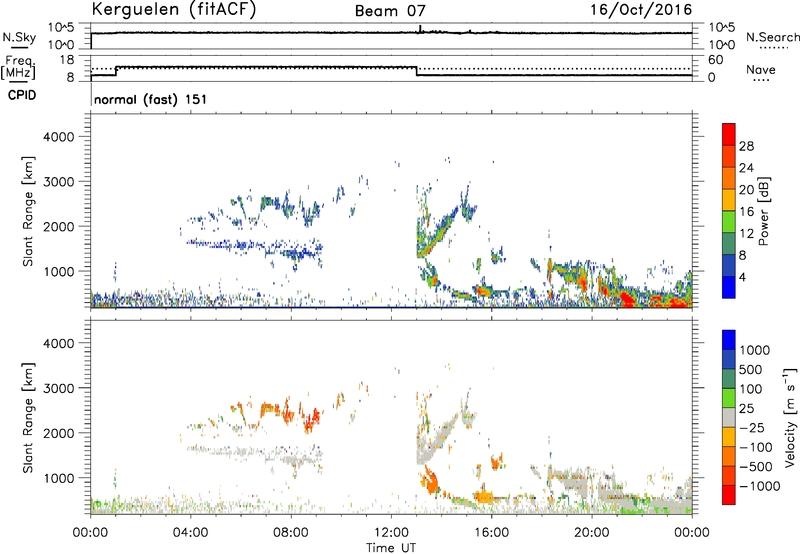Select the '3000' tick of the power panel

pos(58,182)
